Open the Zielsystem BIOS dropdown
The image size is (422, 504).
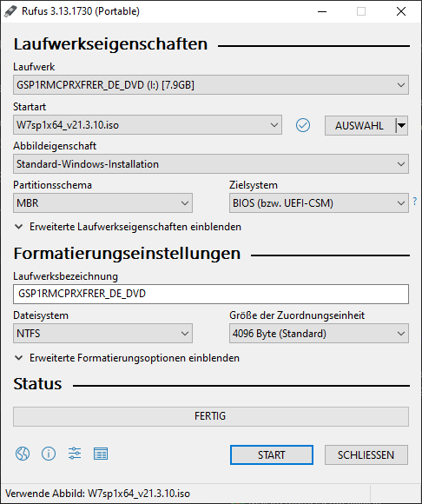(x=319, y=202)
